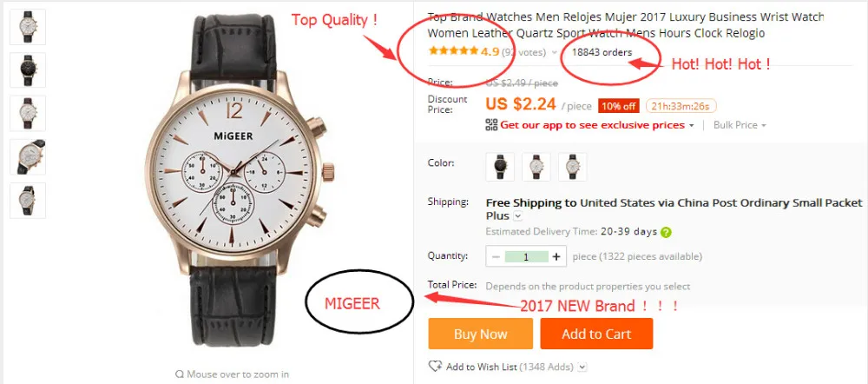Image resolution: width=868 pixels, height=384 pixels.
Task: Decrease quantity with the minus button
Action: pos(496,256)
